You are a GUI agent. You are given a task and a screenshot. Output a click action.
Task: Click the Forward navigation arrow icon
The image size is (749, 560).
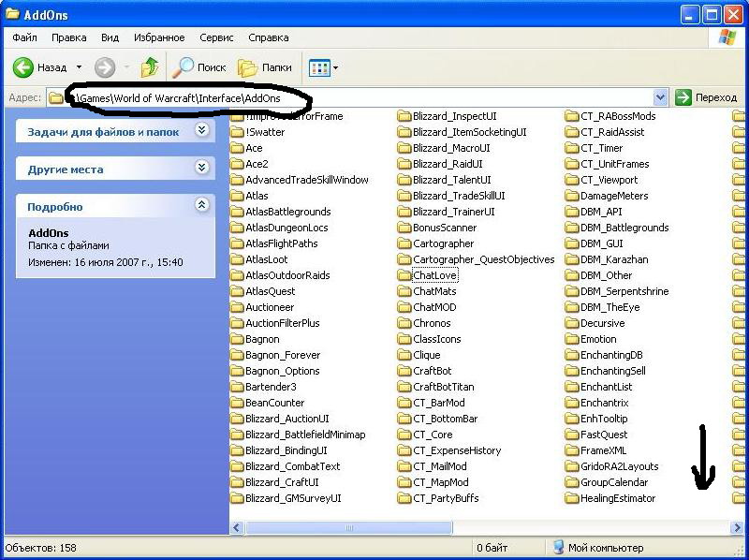coord(105,67)
